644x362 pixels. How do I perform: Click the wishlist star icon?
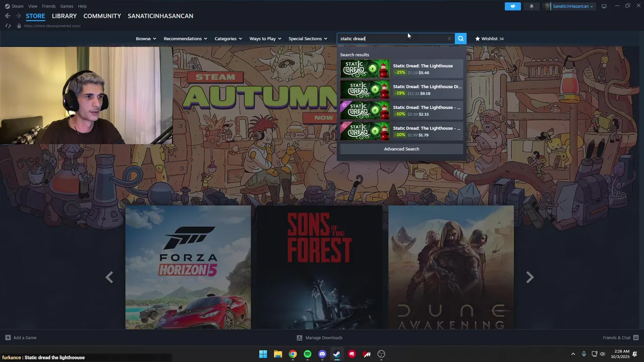477,39
